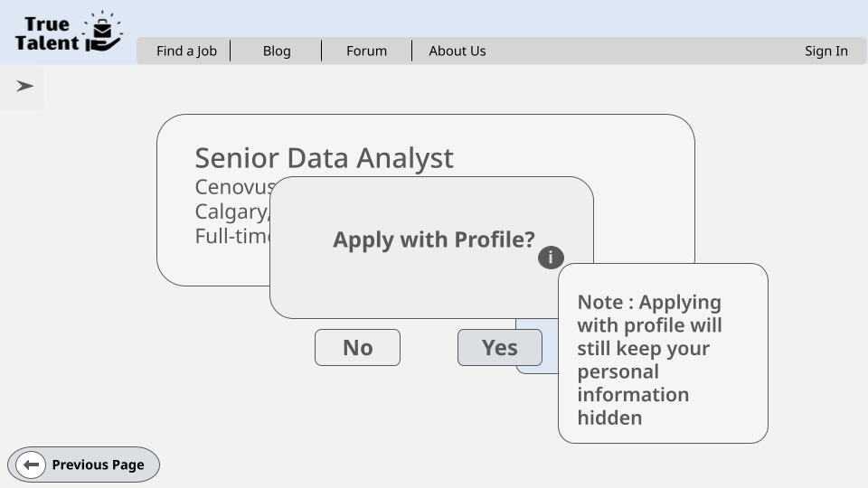Click the True Talent logo text

46,33
